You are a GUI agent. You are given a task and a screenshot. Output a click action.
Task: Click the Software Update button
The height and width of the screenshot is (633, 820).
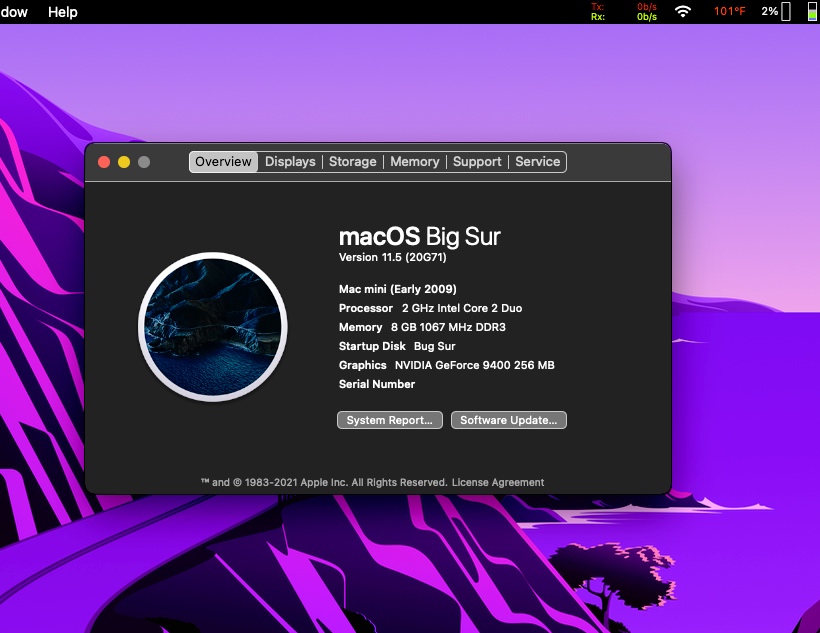point(509,420)
